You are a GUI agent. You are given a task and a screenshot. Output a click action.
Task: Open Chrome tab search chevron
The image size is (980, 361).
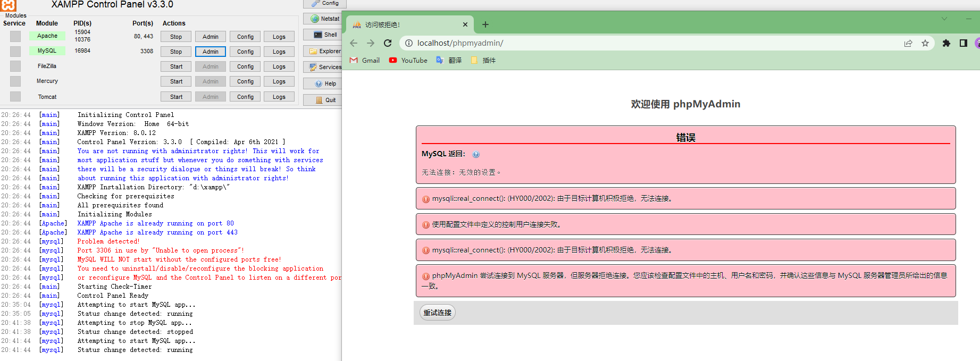[x=944, y=19]
